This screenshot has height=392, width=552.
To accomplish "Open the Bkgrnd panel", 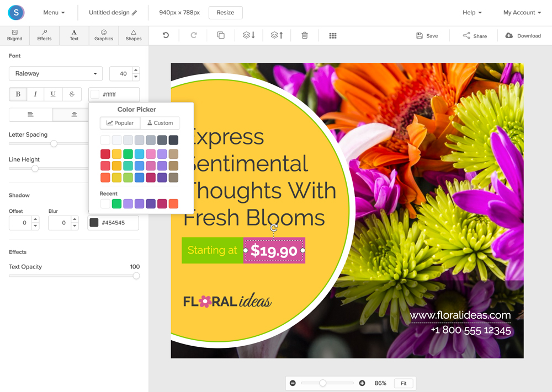I will (x=14, y=35).
